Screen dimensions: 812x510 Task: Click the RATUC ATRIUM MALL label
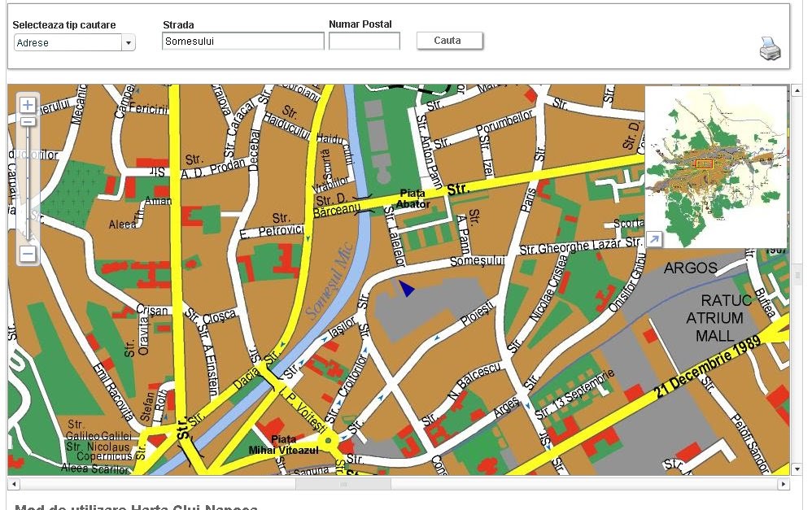pyautogui.click(x=720, y=318)
